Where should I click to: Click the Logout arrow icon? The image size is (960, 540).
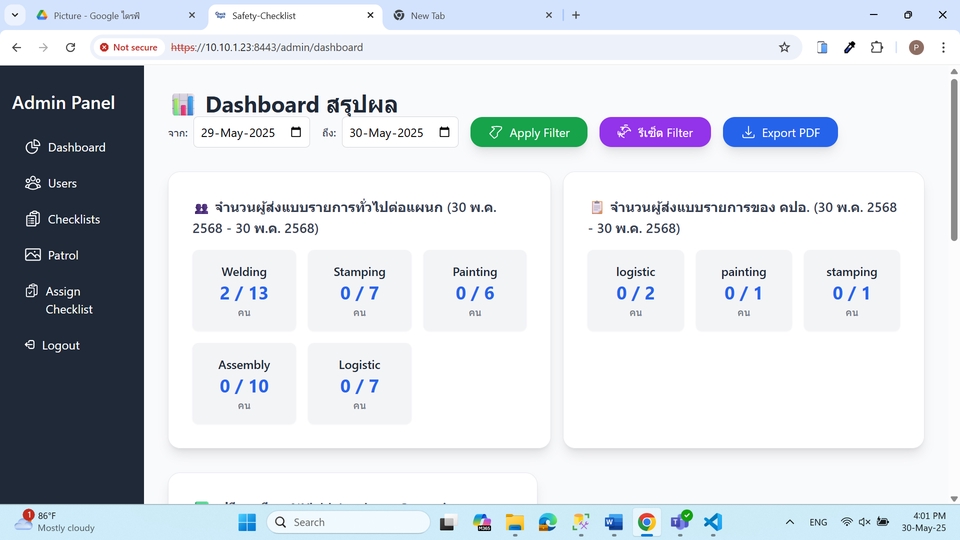[x=29, y=345]
